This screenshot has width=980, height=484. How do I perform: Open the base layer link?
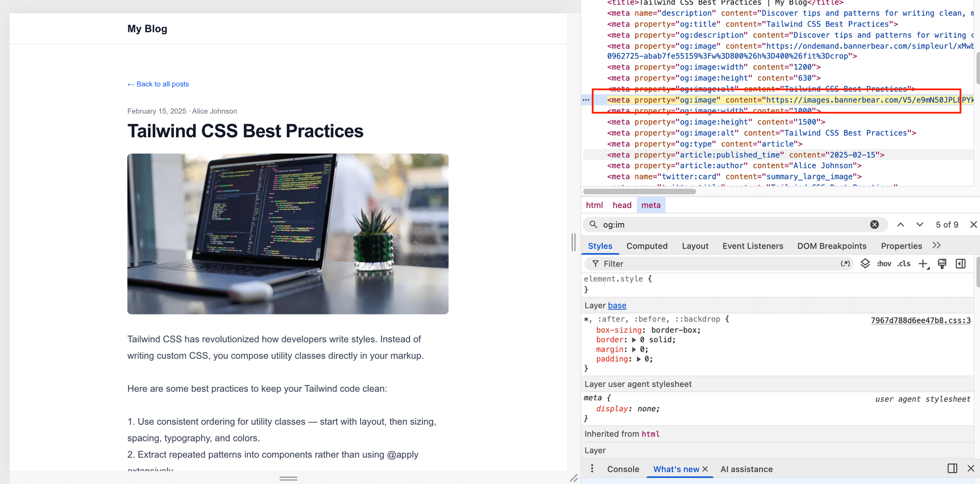coord(617,306)
